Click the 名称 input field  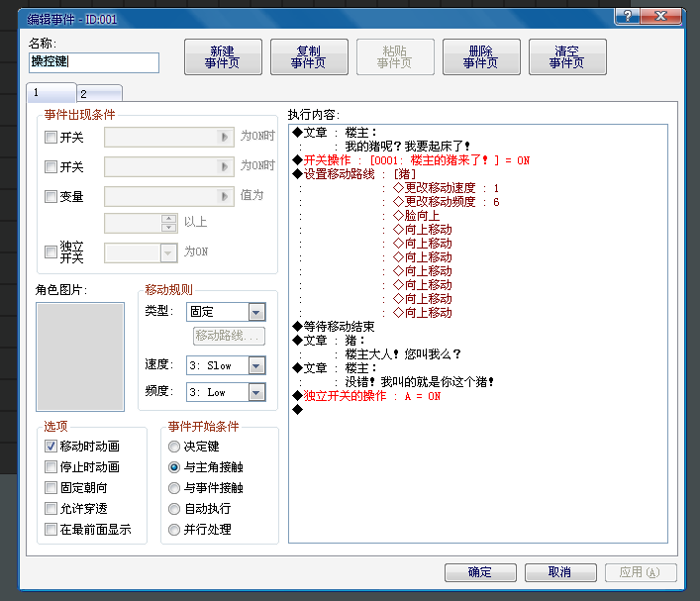[x=94, y=62]
